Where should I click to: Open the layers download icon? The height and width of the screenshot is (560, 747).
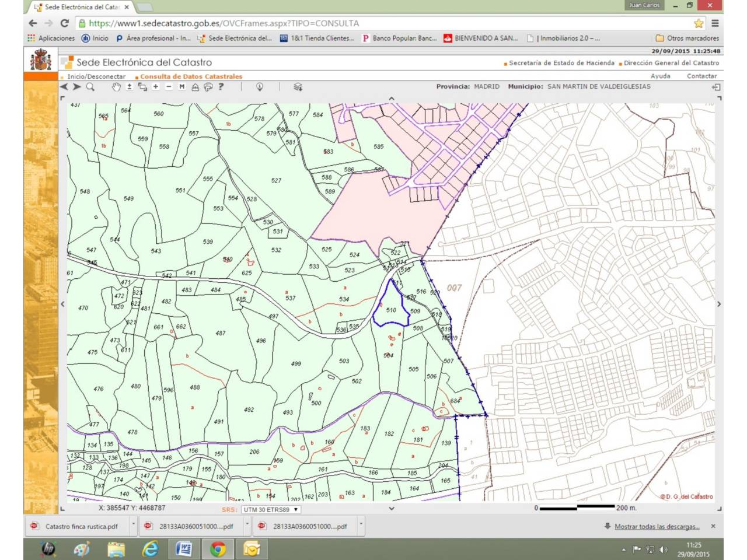tap(298, 87)
